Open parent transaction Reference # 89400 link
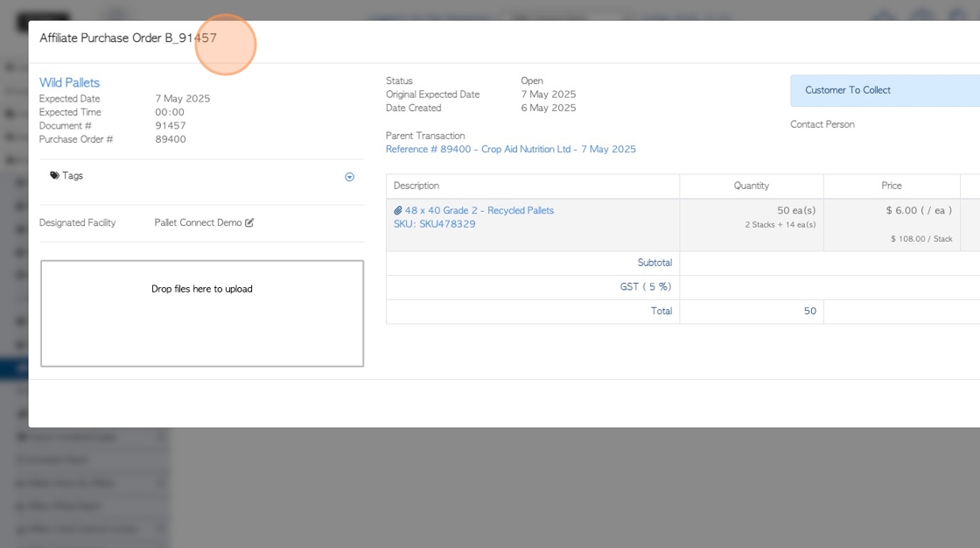 click(x=511, y=149)
